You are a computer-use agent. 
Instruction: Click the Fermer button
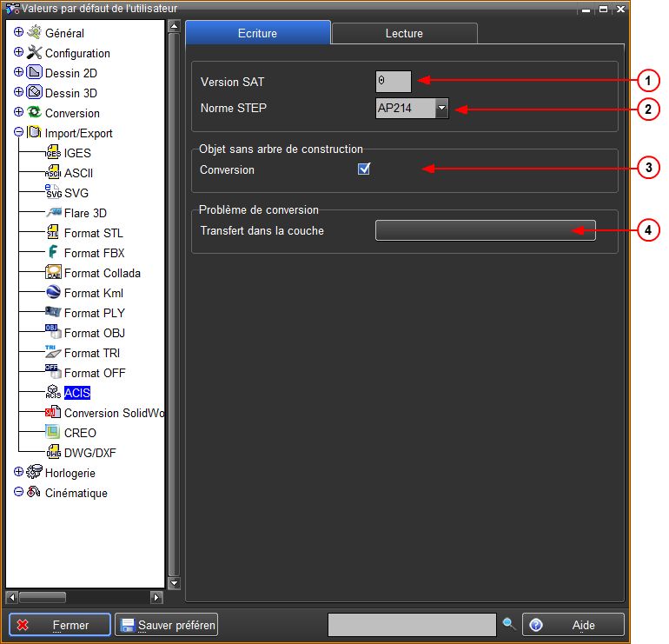(x=60, y=625)
